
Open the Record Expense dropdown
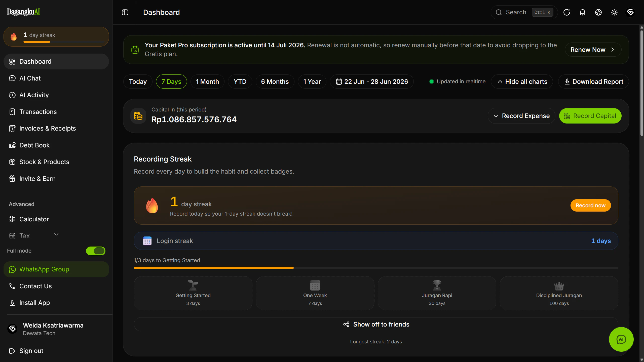(521, 116)
